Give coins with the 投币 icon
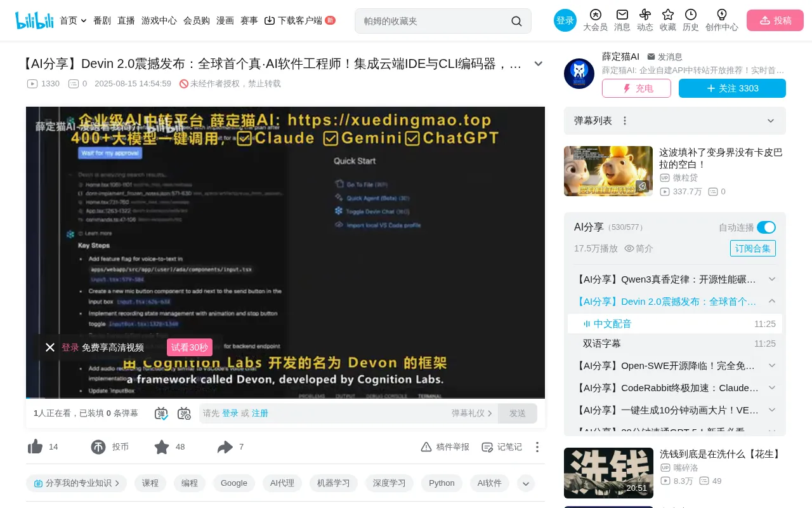Viewport: 812px width, 508px height. point(98,447)
